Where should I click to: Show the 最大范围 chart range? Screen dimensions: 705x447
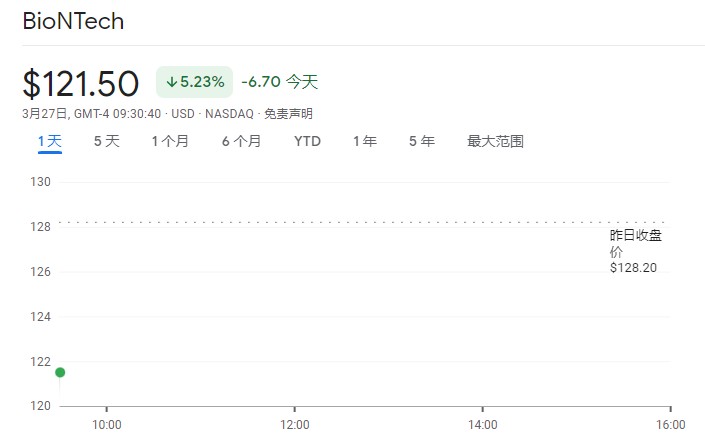[x=495, y=142]
